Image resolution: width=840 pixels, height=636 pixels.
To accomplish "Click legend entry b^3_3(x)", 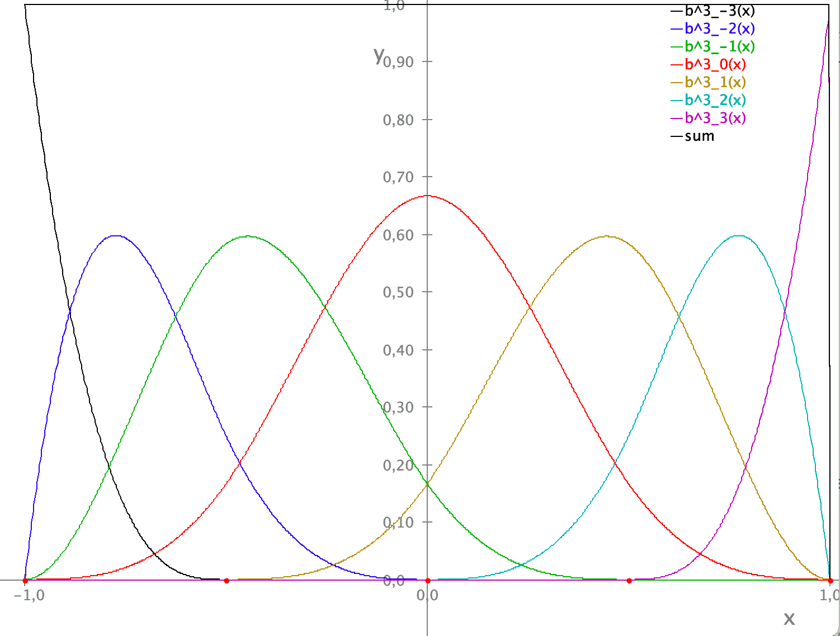I will 708,118.
